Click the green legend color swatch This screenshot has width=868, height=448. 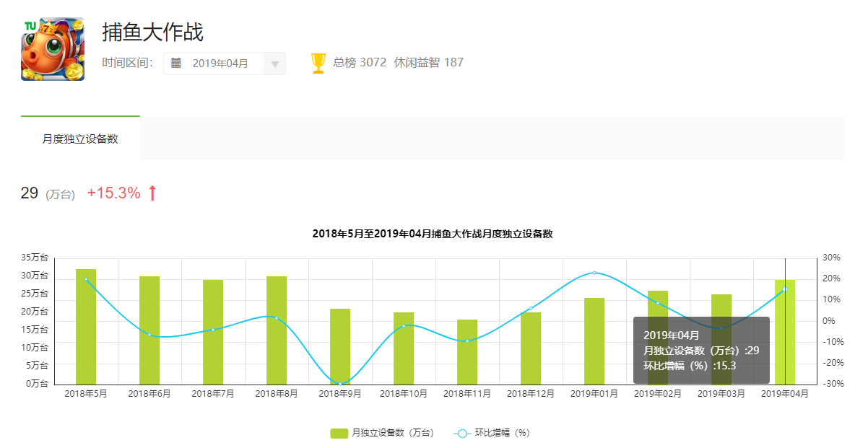339,433
